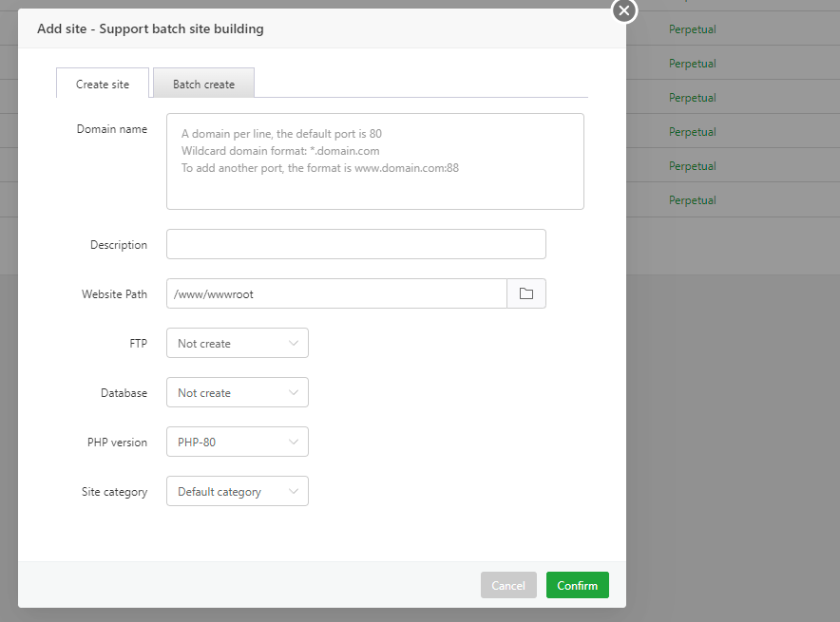Screen dimensions: 840x622
Task: Expand the PHP version dropdown
Action: [x=237, y=443]
